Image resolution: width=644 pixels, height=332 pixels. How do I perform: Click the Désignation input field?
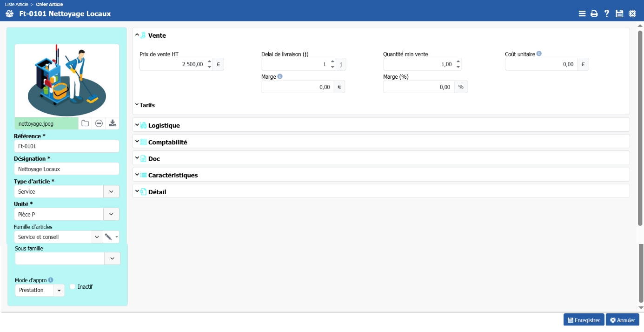[x=66, y=169]
